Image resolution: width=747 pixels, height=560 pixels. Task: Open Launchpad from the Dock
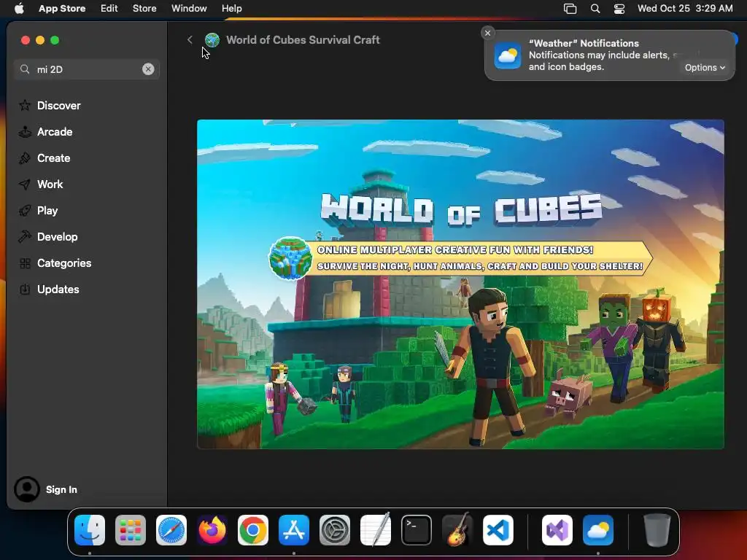tap(131, 530)
